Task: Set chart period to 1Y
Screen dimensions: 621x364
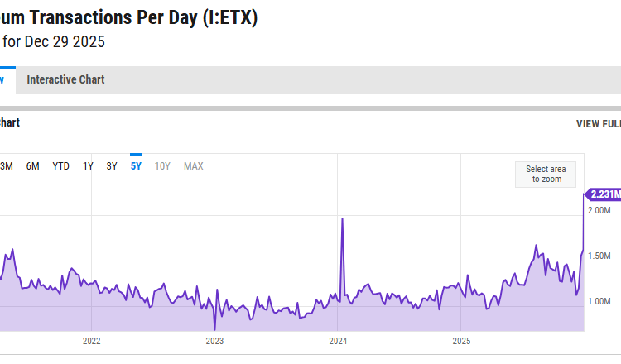Action: click(x=88, y=166)
